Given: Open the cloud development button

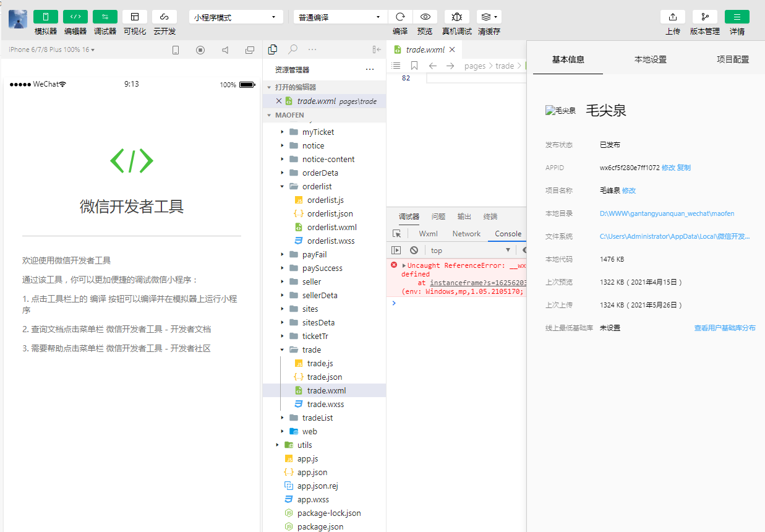Looking at the screenshot, I should [x=165, y=17].
